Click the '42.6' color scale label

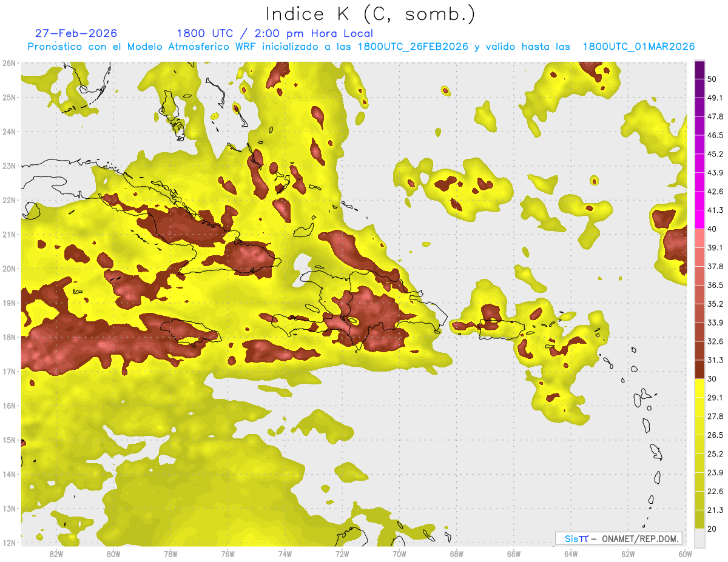(x=715, y=192)
